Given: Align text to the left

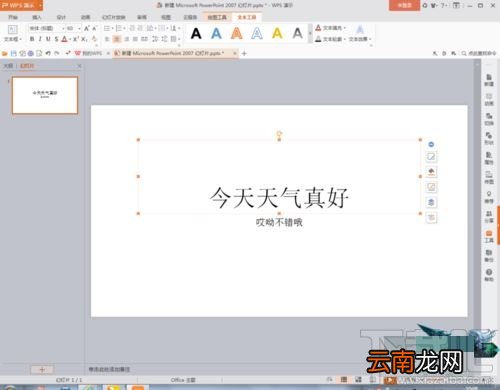Looking at the screenshot, I should point(107,39).
